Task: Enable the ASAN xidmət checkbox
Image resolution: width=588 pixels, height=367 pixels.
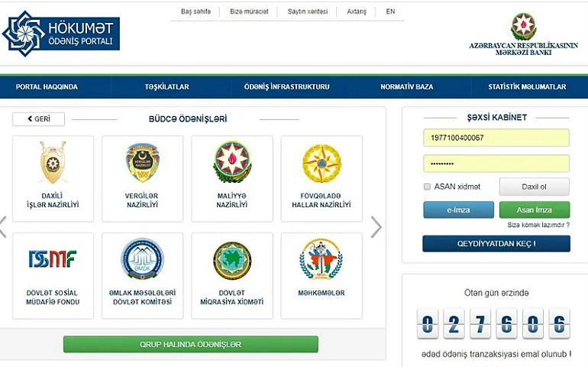Action: pyautogui.click(x=427, y=187)
